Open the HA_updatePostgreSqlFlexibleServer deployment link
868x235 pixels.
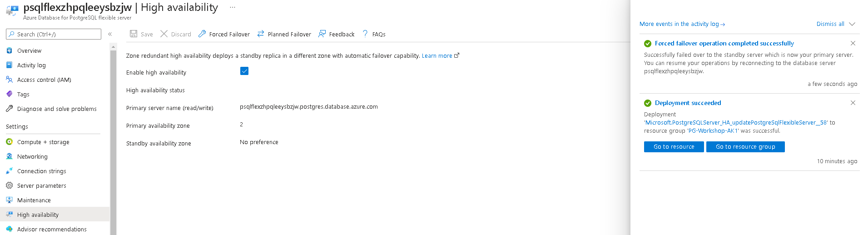[x=736, y=122]
